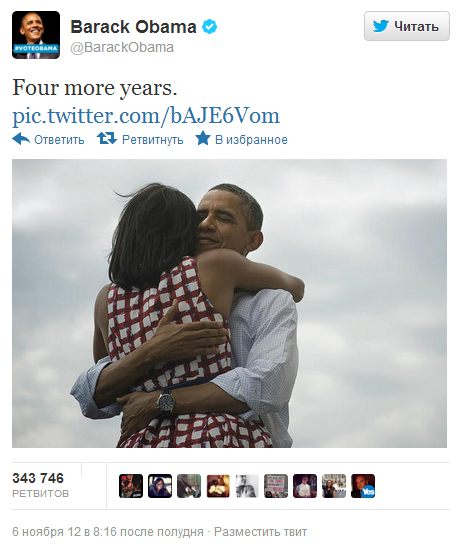Screen dimensions: 463x551
Task: Click the В избранное label
Action: coord(251,140)
